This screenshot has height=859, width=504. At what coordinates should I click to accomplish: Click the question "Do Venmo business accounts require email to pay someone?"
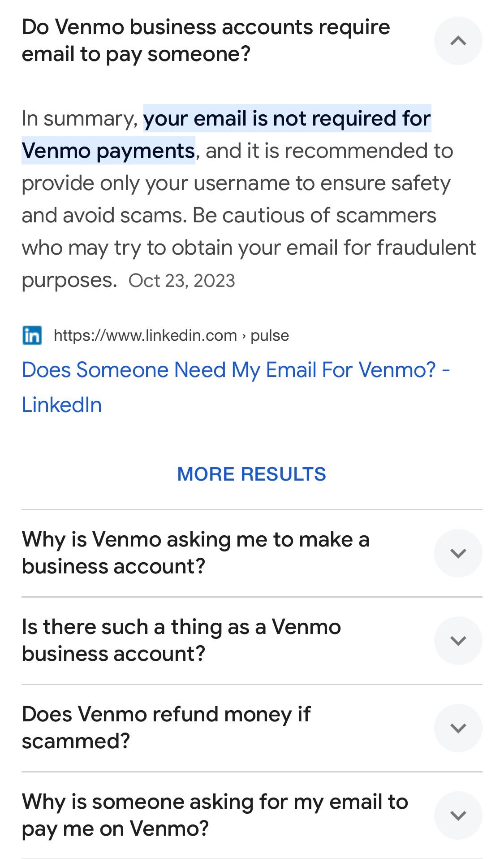pos(206,39)
